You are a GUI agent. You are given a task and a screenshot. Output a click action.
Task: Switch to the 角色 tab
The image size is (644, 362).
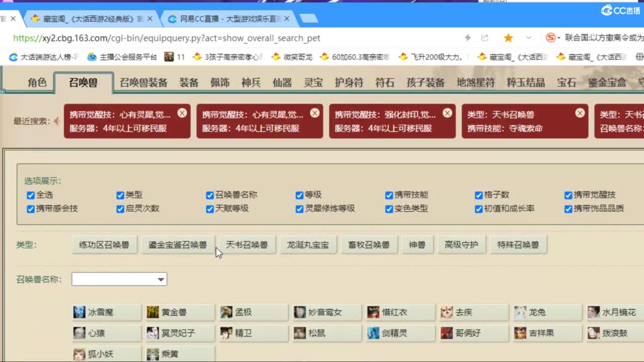click(x=37, y=82)
